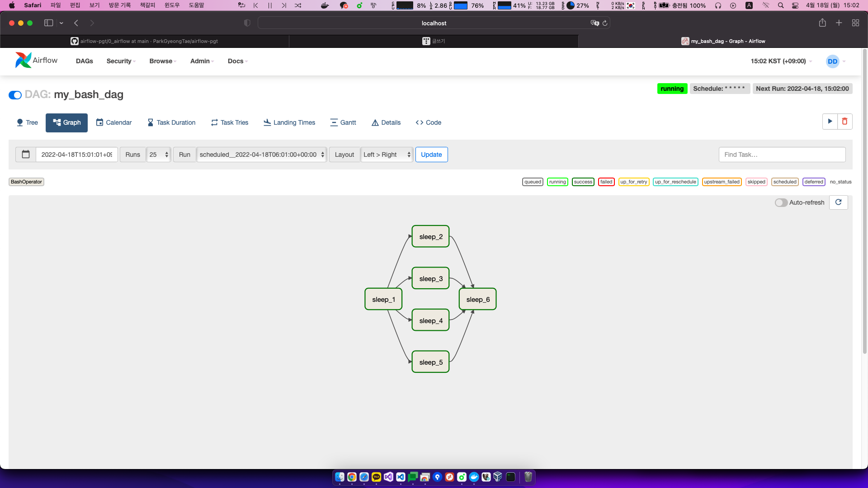Click the Trigger DAG play icon
Viewport: 868px width, 488px height.
[x=830, y=122]
